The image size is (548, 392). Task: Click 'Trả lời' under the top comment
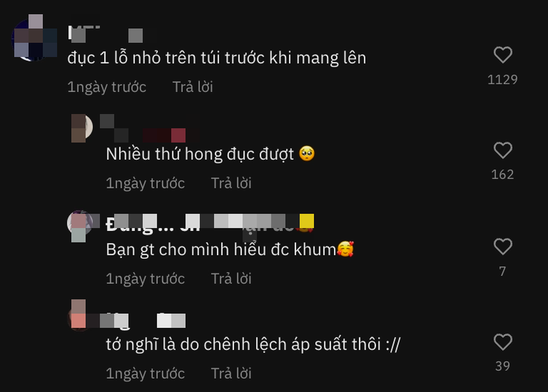(x=192, y=87)
